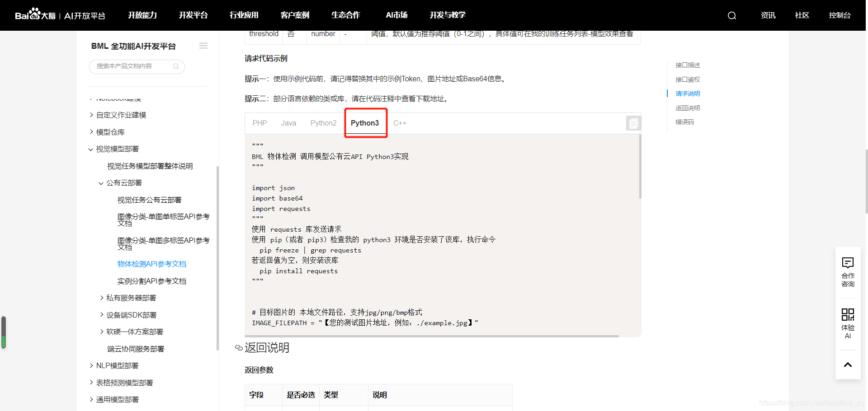Image resolution: width=868 pixels, height=411 pixels.
Task: Jump to 返回说明 in page outline
Action: [688, 108]
